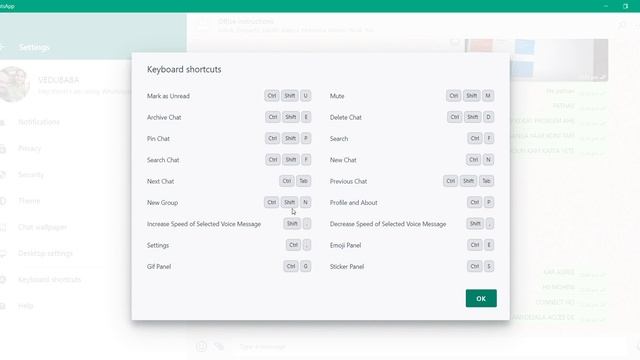Click the back arrow next to Settings
The width and height of the screenshot is (640, 360).
(2, 47)
